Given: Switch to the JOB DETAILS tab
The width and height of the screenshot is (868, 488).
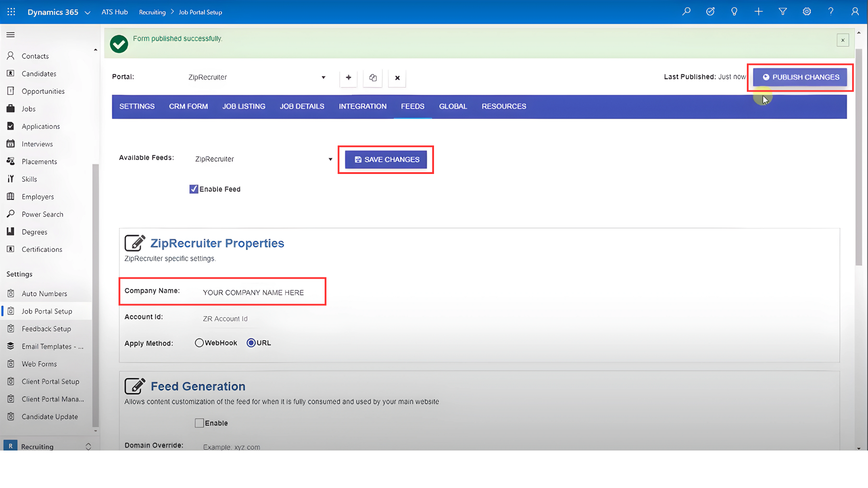Looking at the screenshot, I should point(302,107).
